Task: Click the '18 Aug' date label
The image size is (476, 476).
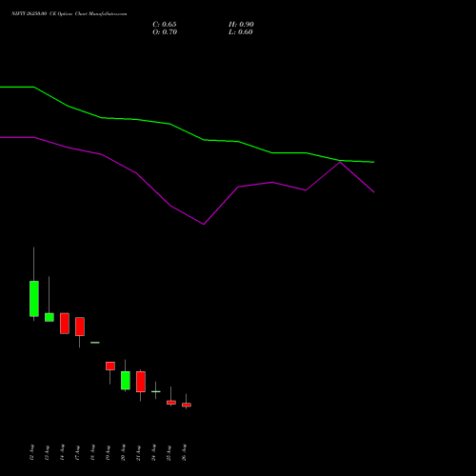Action: 92,452
